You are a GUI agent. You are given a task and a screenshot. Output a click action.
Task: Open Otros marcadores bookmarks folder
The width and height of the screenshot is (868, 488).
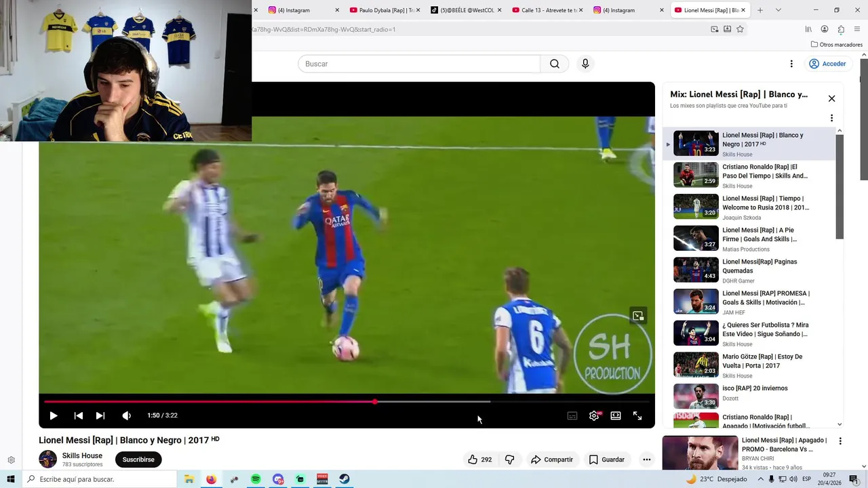click(x=837, y=45)
